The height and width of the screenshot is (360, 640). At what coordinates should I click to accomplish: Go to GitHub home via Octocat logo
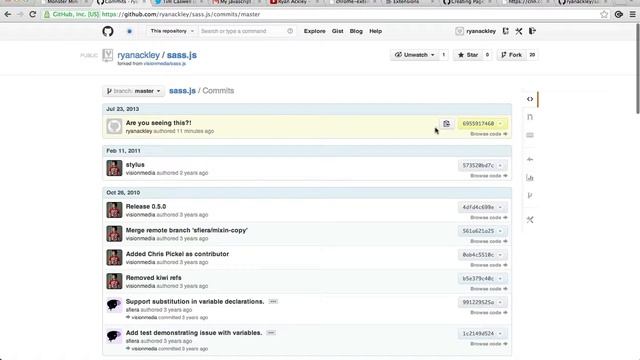pos(108,31)
